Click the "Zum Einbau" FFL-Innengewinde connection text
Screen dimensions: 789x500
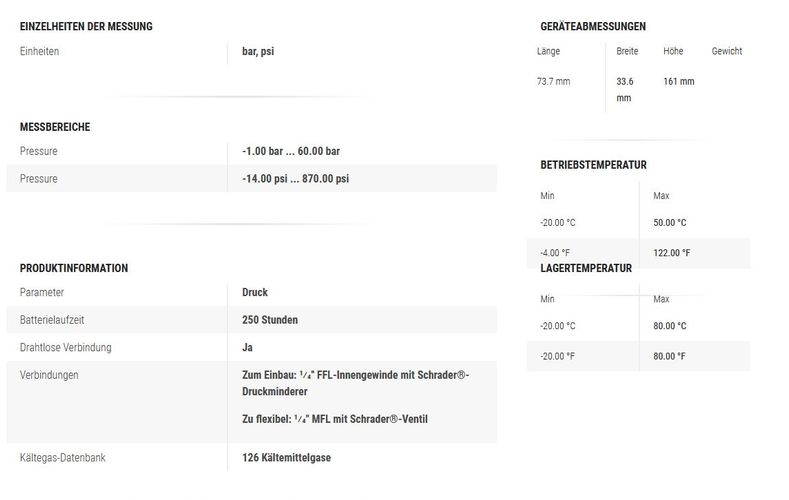(x=355, y=375)
